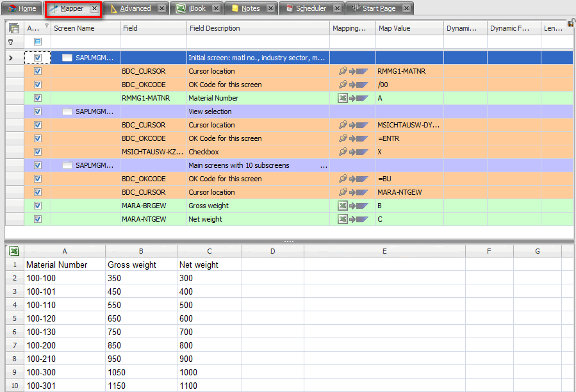Click the ellipsis button in Main screens row
576x392 pixels.
pyautogui.click(x=324, y=166)
